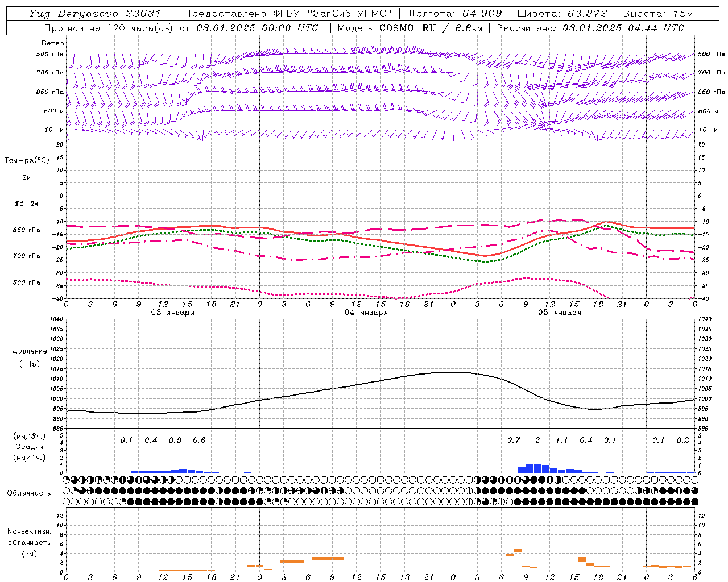Click the blue 2м legend line sample
The image size is (728, 582).
pyautogui.click(x=26, y=184)
